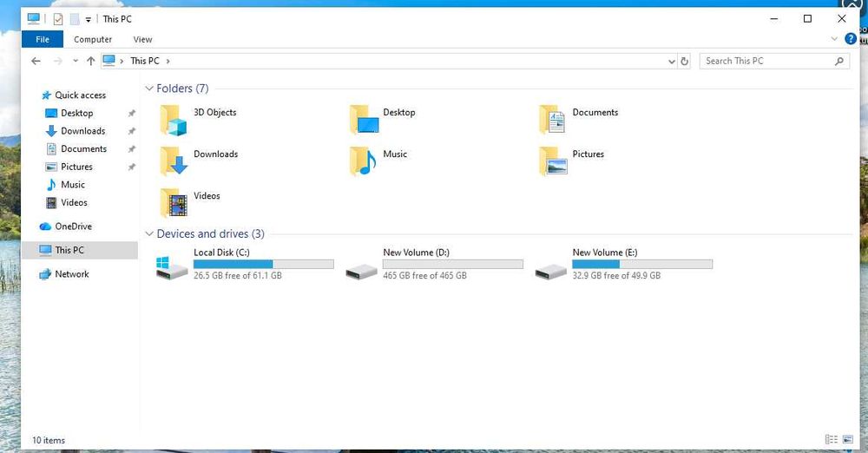Select Documents in the navigation pane

[83, 148]
